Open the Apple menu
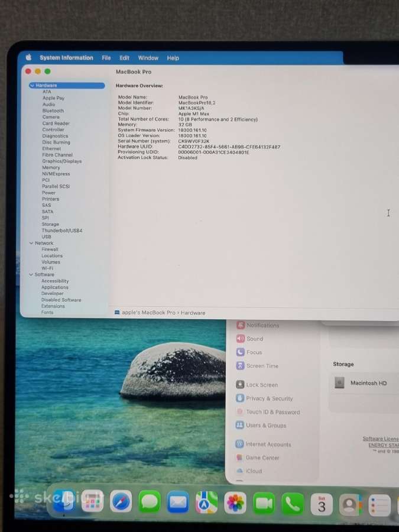 click(28, 57)
